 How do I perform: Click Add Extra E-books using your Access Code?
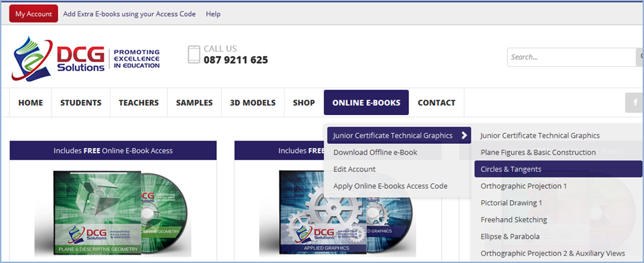[x=129, y=14]
